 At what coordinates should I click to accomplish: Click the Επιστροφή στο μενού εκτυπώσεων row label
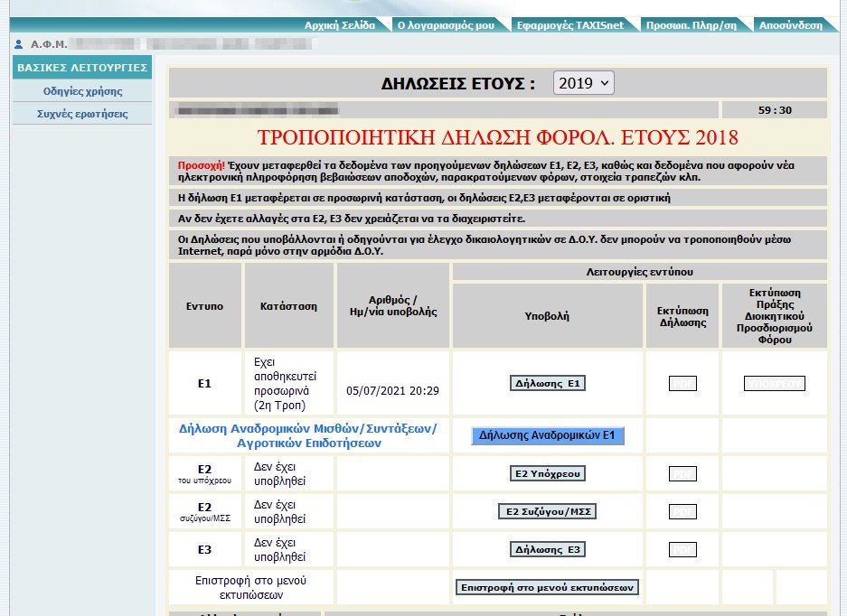250,587
